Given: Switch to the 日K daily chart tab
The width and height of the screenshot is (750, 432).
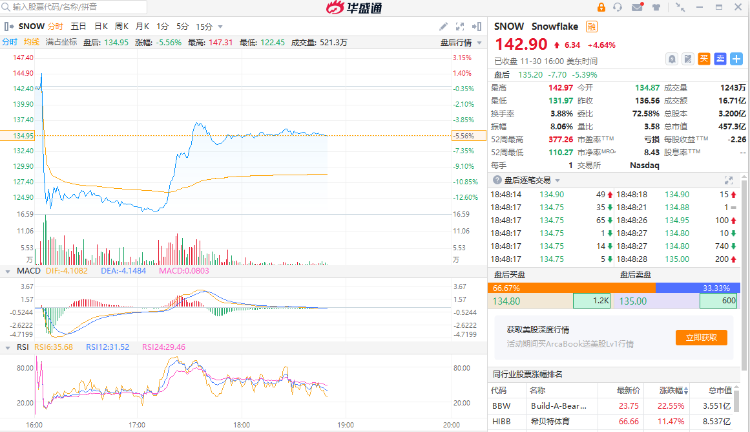Looking at the screenshot, I should (x=100, y=25).
